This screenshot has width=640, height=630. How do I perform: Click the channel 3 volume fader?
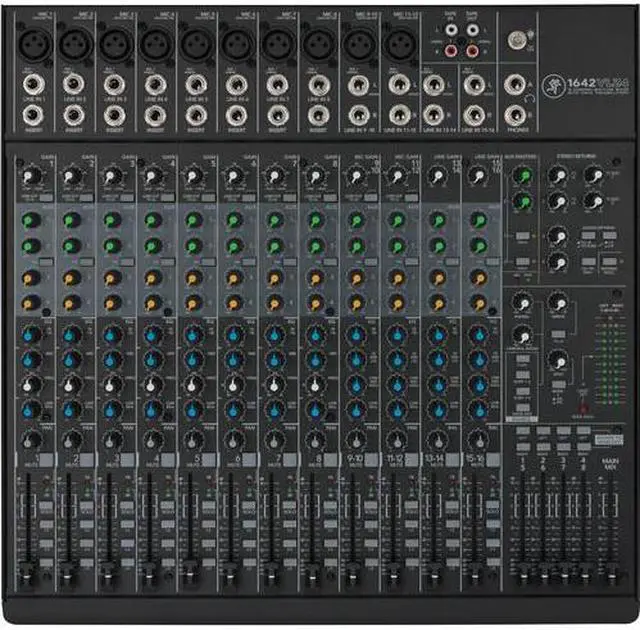(x=110, y=575)
